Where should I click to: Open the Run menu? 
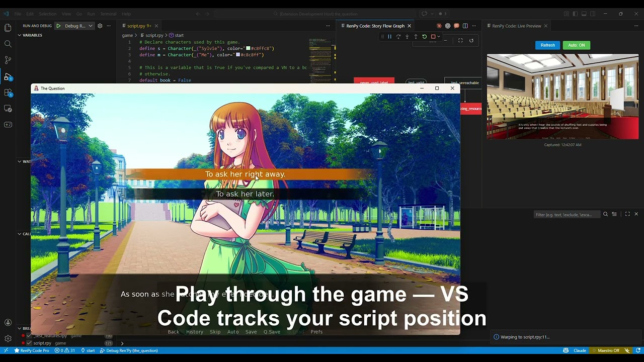[91, 14]
